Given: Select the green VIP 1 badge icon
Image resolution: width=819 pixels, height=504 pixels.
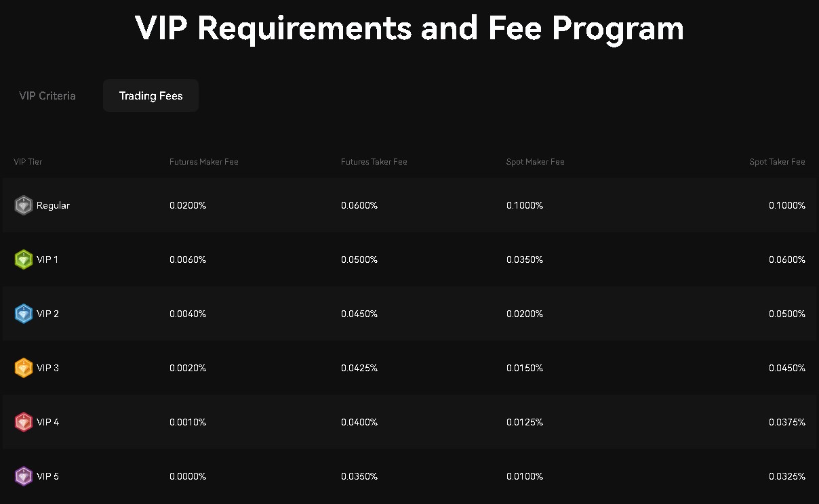Looking at the screenshot, I should [x=24, y=259].
